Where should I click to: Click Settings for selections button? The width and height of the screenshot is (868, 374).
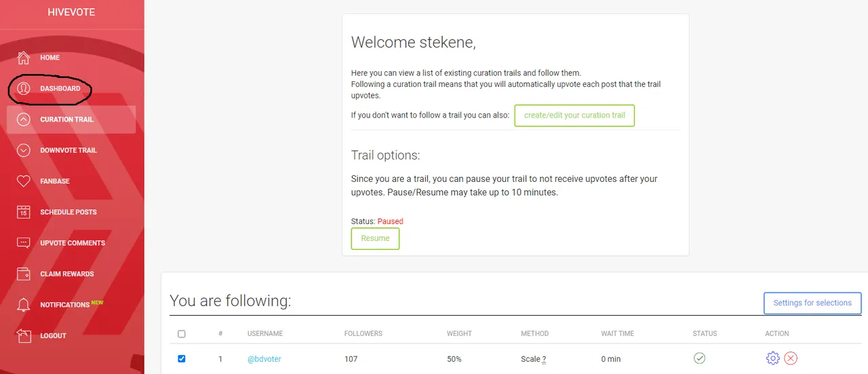[812, 303]
